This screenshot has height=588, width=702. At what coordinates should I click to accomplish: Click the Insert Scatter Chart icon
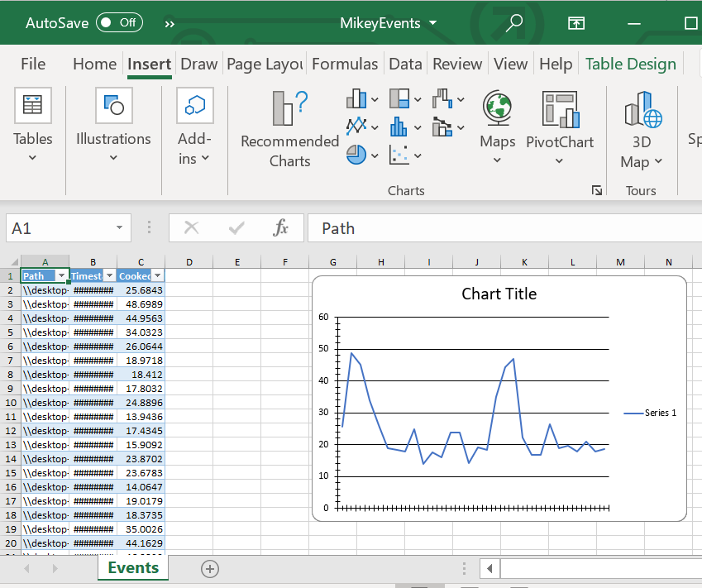[399, 155]
